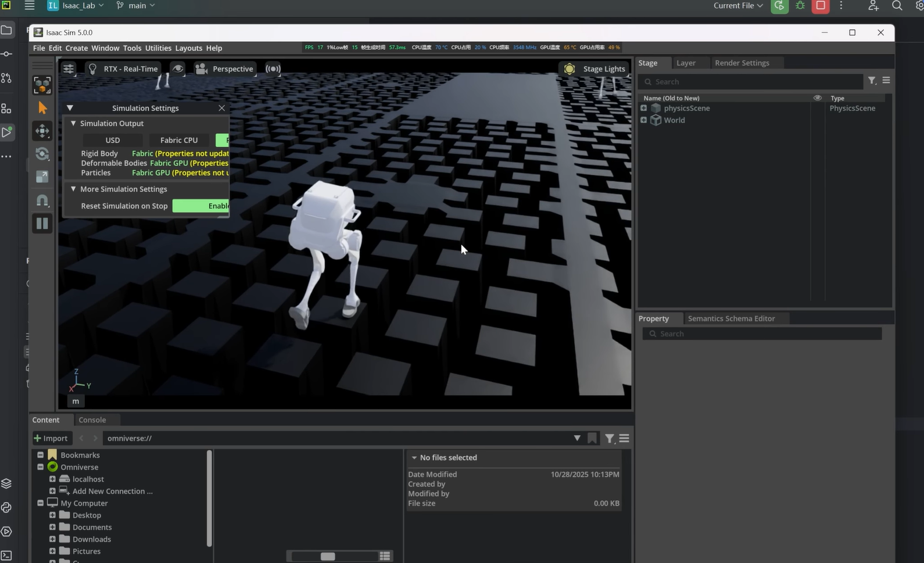The width and height of the screenshot is (924, 563).
Task: Open viewport settings sliders icon
Action: 69,69
